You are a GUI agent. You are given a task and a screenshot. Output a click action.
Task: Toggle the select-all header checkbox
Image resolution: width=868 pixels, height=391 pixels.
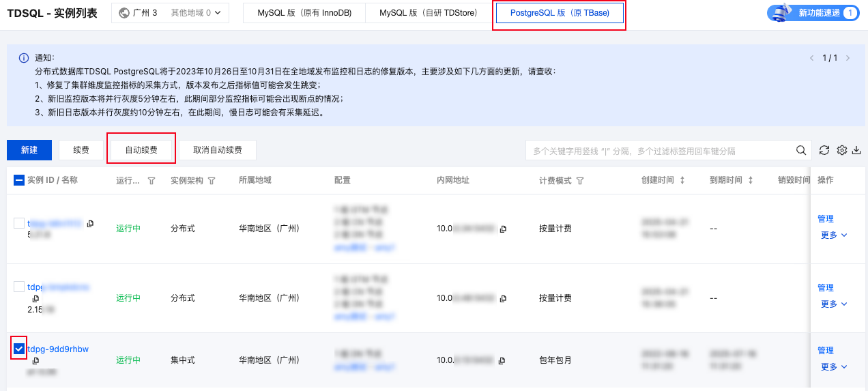(x=19, y=180)
